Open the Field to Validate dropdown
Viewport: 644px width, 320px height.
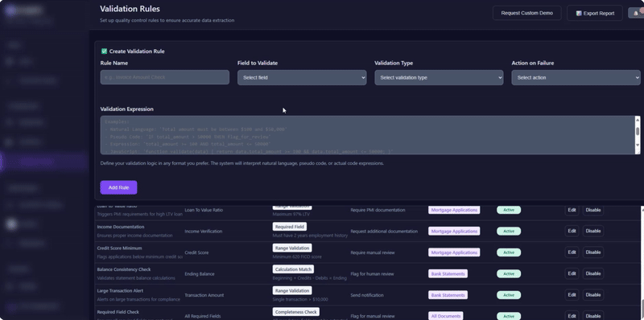click(x=302, y=77)
